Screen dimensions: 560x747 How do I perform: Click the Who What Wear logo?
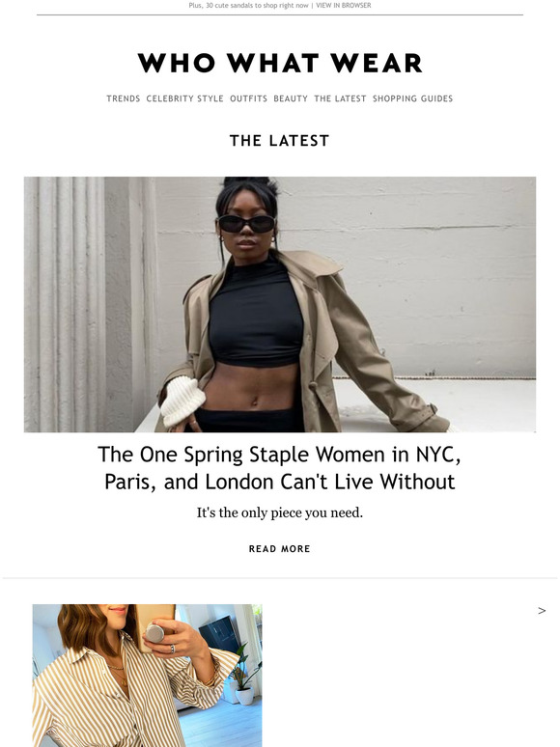[280, 63]
